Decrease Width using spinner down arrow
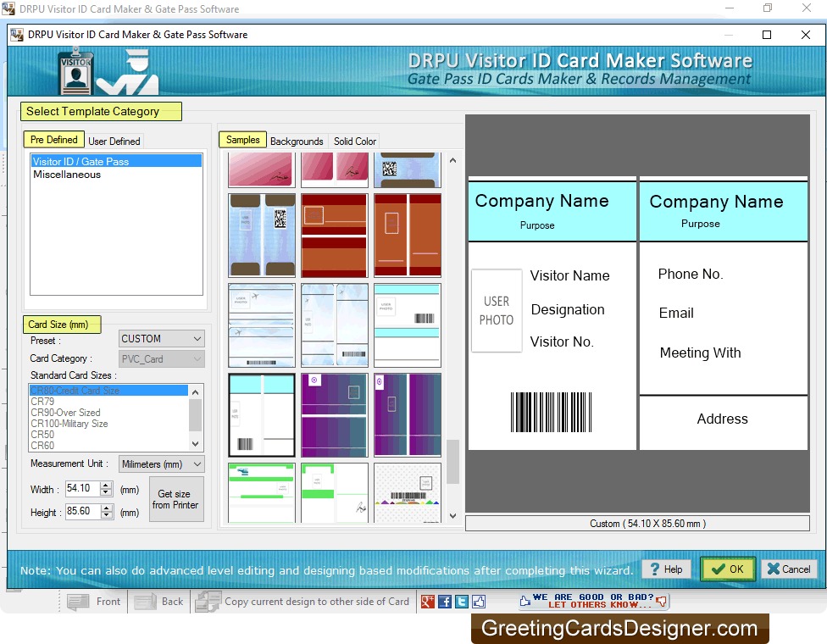The width and height of the screenshot is (827, 644). pyautogui.click(x=107, y=492)
